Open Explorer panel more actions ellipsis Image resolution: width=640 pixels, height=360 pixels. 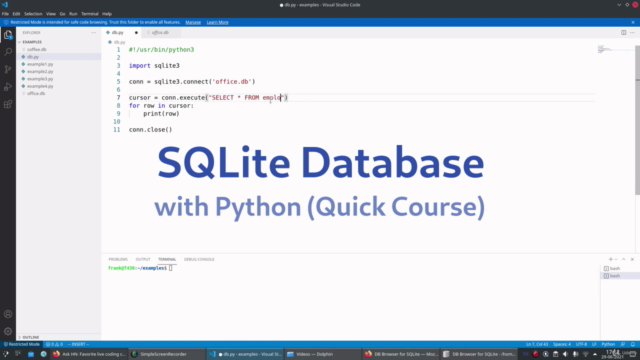(x=94, y=33)
